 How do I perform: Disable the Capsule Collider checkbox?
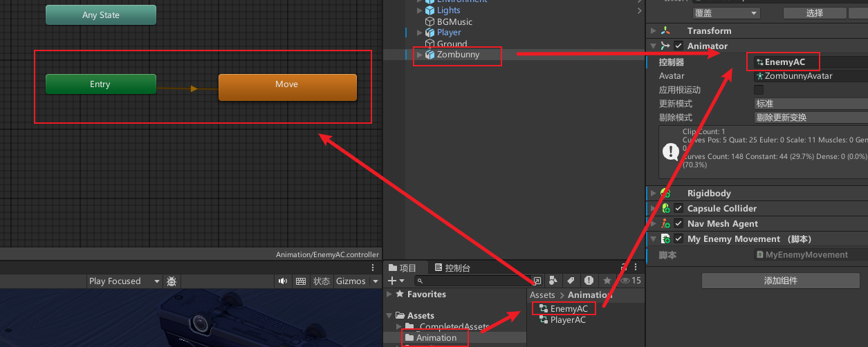678,209
